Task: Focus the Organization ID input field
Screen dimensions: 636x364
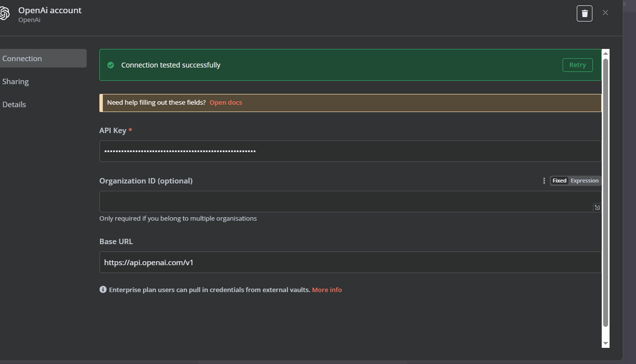Action: pyautogui.click(x=350, y=202)
